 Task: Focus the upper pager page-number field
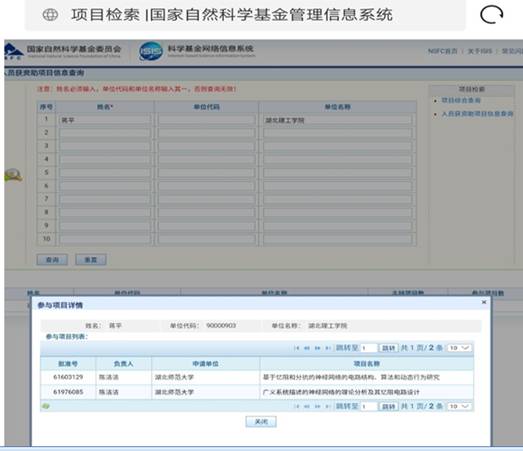tap(369, 348)
